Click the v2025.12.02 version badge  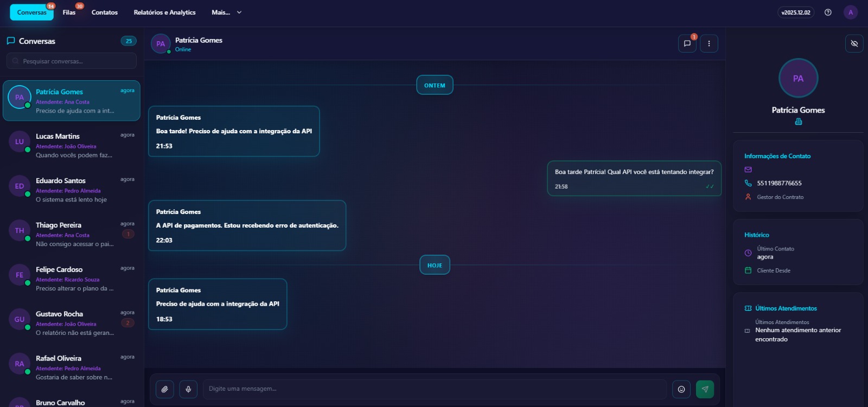click(x=796, y=12)
